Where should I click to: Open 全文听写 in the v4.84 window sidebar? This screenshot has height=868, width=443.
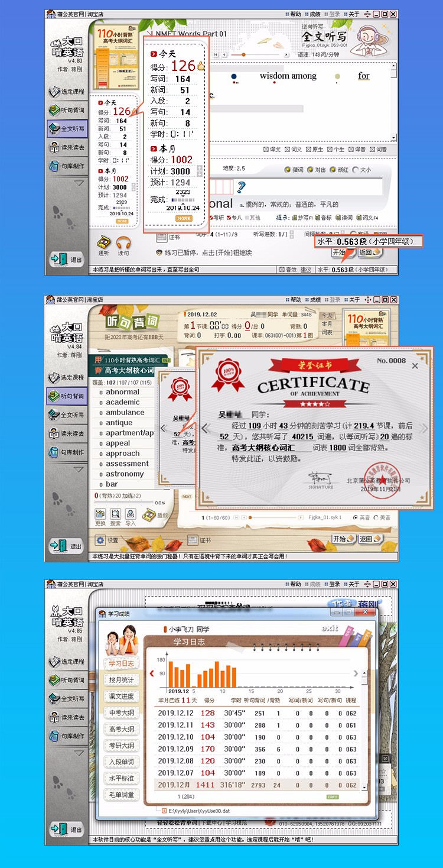pyautogui.click(x=67, y=414)
